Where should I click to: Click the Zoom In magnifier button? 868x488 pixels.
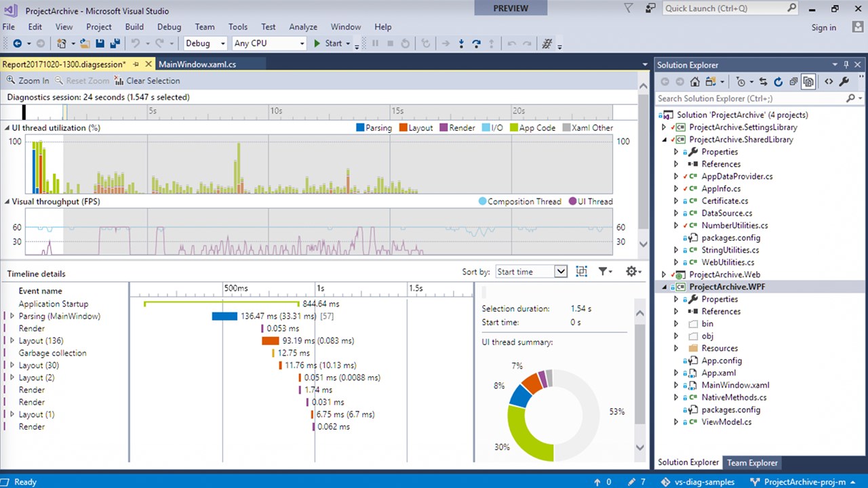(x=27, y=81)
